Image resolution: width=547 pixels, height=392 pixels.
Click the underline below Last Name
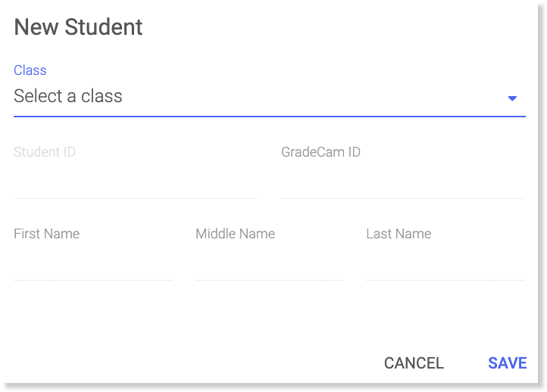click(445, 280)
